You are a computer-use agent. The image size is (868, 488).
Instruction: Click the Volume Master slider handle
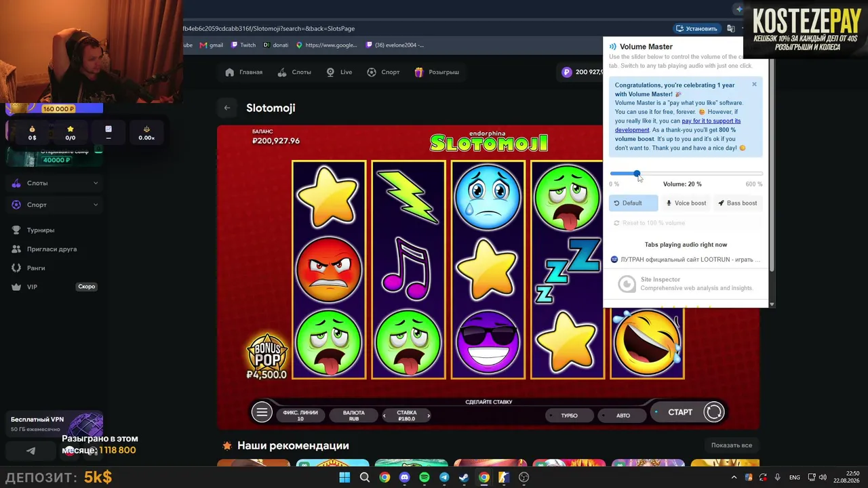tap(637, 174)
